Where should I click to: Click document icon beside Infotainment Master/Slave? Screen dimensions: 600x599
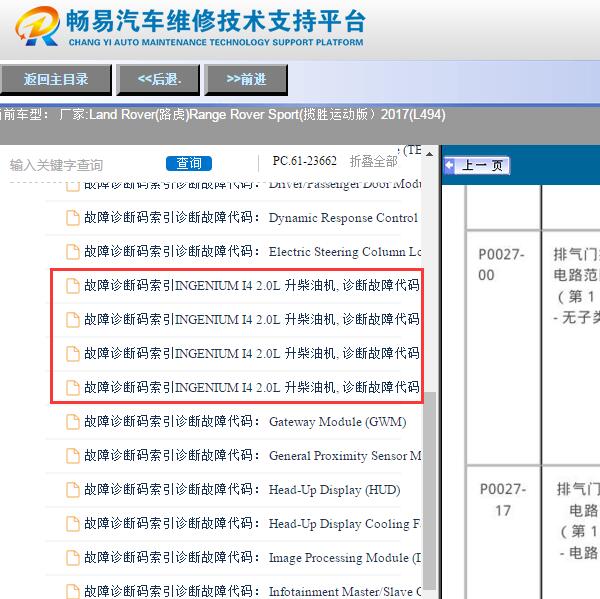tap(73, 591)
